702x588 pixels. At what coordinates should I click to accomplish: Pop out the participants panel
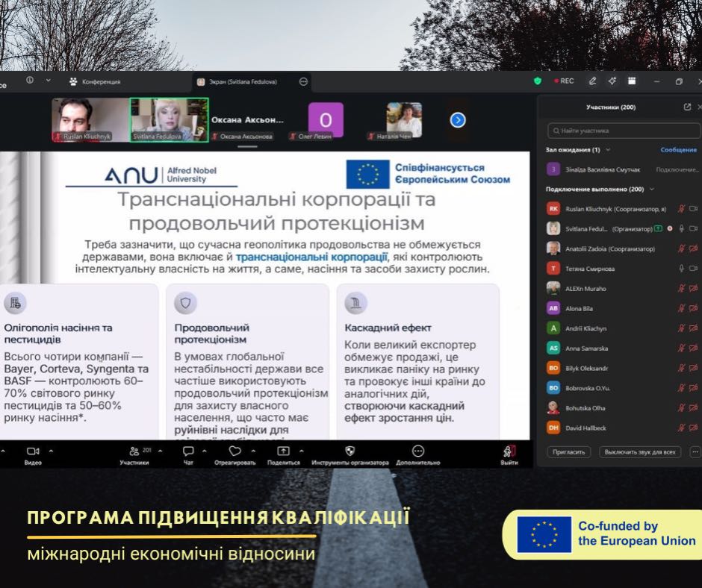click(x=687, y=107)
